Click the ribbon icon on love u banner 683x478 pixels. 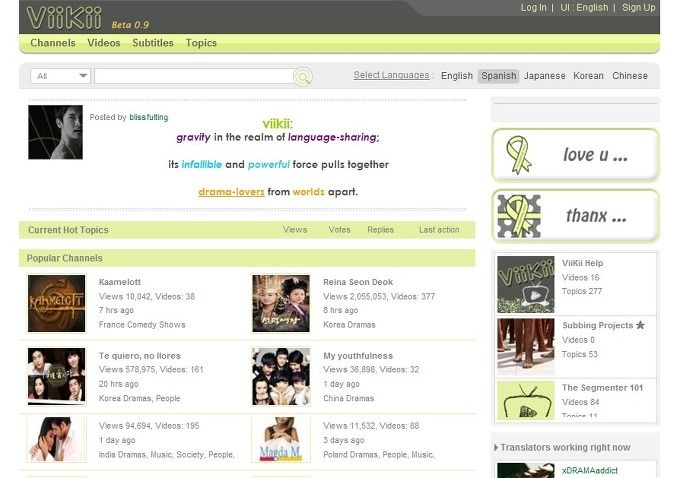(x=518, y=155)
